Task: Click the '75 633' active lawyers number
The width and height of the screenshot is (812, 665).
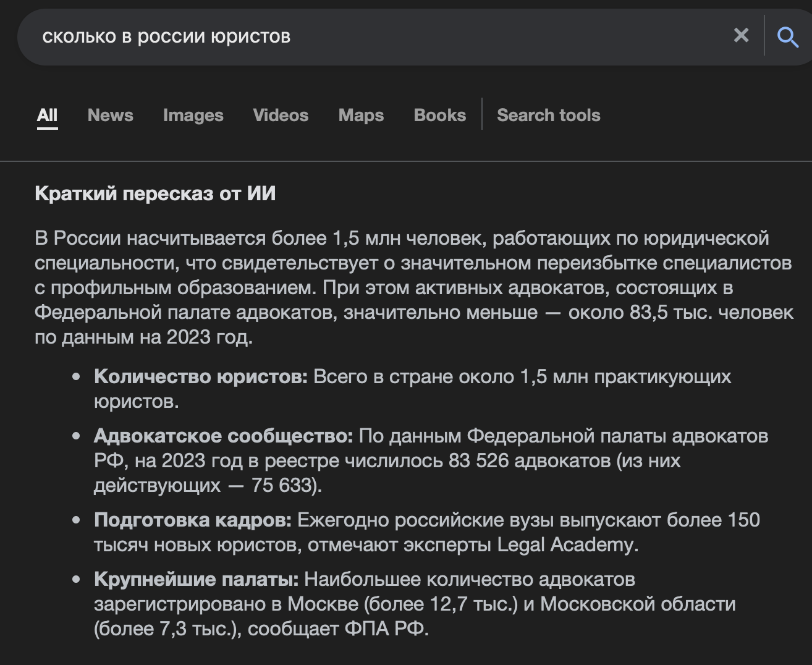Action: pyautogui.click(x=283, y=485)
